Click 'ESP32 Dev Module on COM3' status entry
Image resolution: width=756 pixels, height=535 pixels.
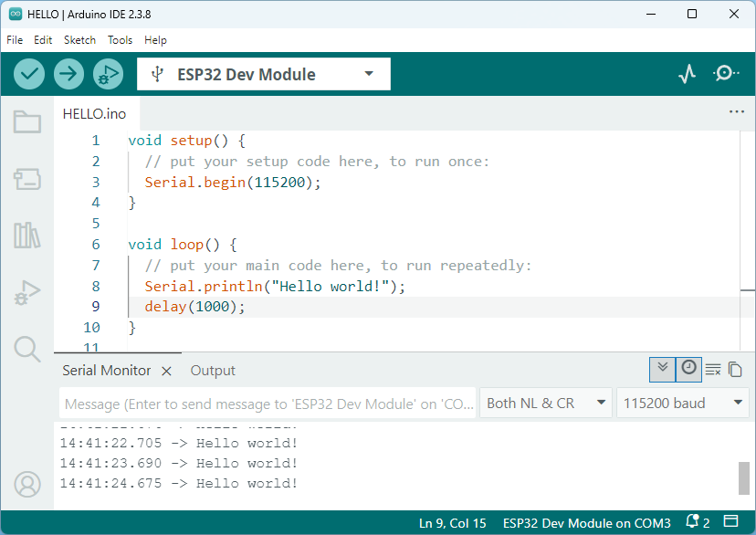[x=587, y=523]
